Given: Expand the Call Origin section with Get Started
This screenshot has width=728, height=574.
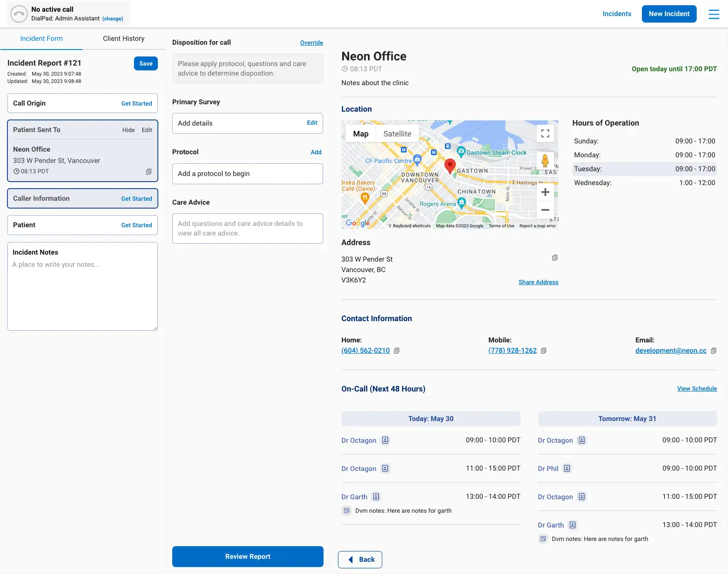Looking at the screenshot, I should pos(137,103).
